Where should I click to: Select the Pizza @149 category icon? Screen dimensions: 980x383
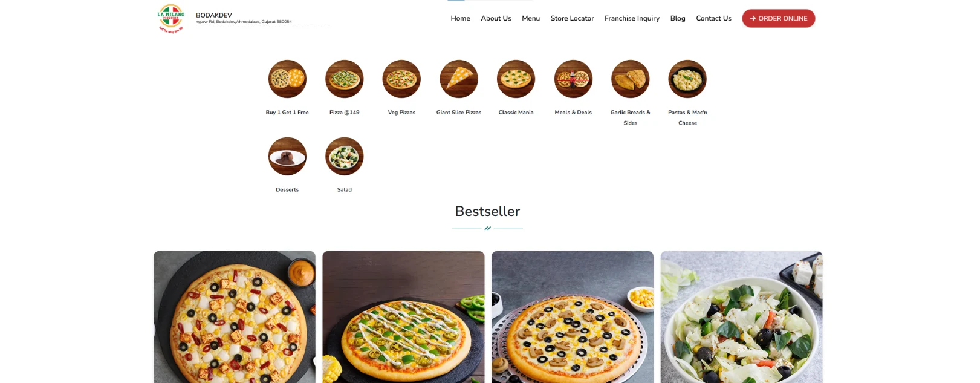[x=345, y=79]
